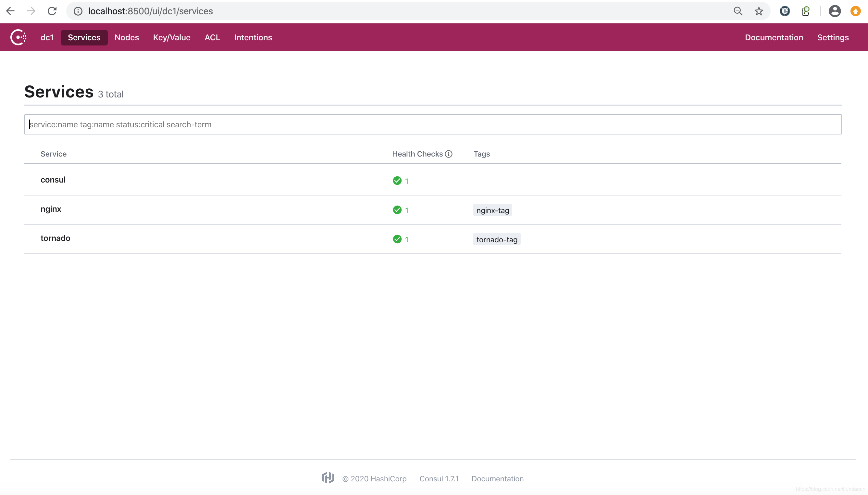The height and width of the screenshot is (495, 868).
Task: Open the dc1 datacenter selector
Action: point(47,37)
